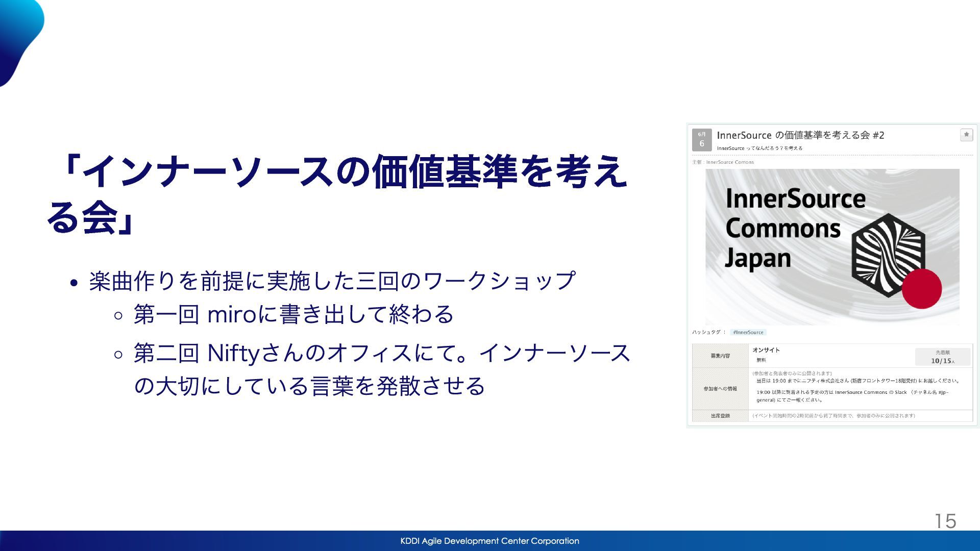Screen dimensions: 980x551
Task: Click the InnerSource Comons organizer link
Action: pyautogui.click(x=729, y=162)
